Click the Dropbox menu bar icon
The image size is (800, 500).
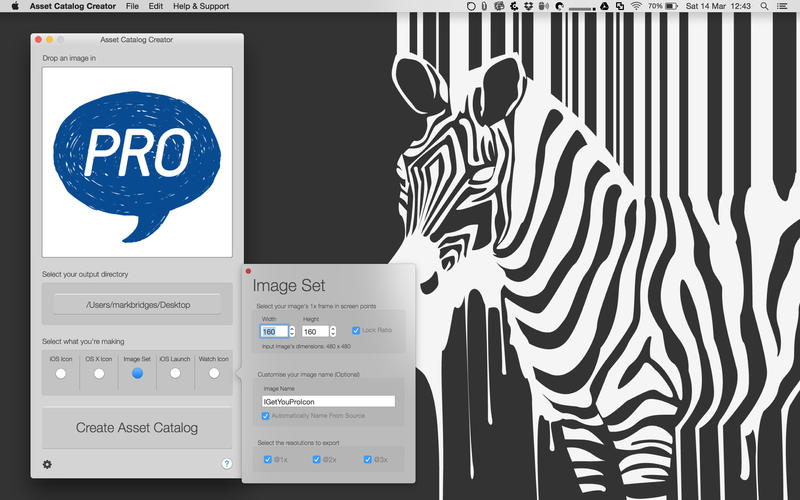pos(529,6)
